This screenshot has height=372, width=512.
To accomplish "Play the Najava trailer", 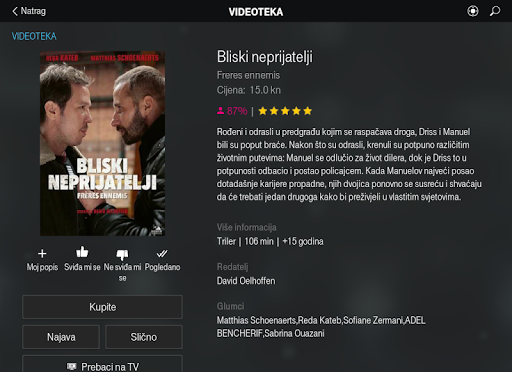I will [61, 337].
